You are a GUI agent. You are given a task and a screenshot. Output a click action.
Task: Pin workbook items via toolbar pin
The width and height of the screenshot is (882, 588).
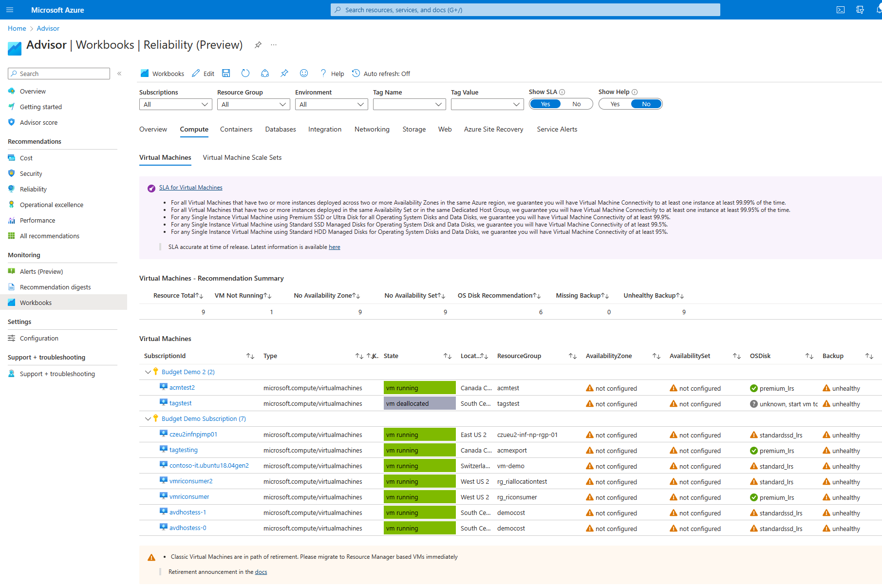[x=284, y=73]
